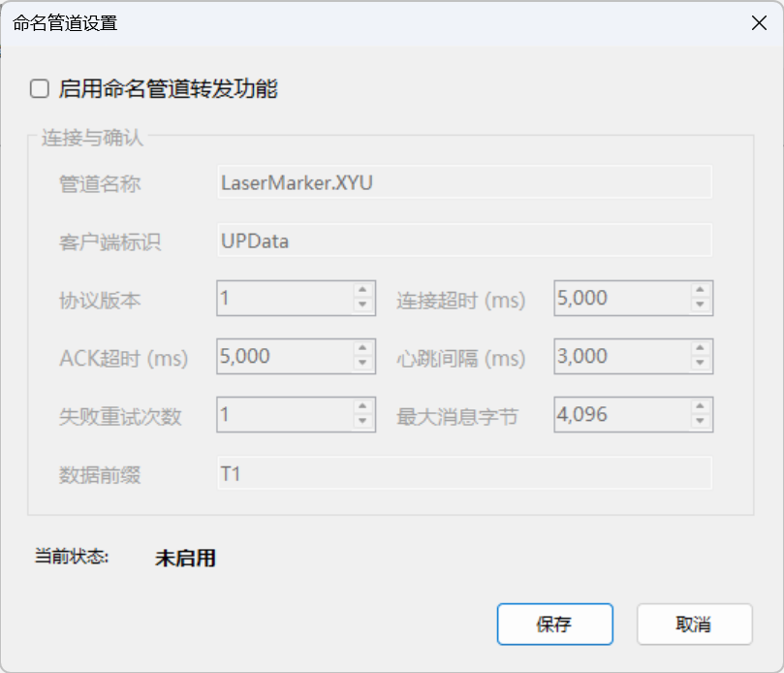Click the 管道名称 field with LaserMarker.XYU
Screen dimensions: 784x673
[x=464, y=182]
